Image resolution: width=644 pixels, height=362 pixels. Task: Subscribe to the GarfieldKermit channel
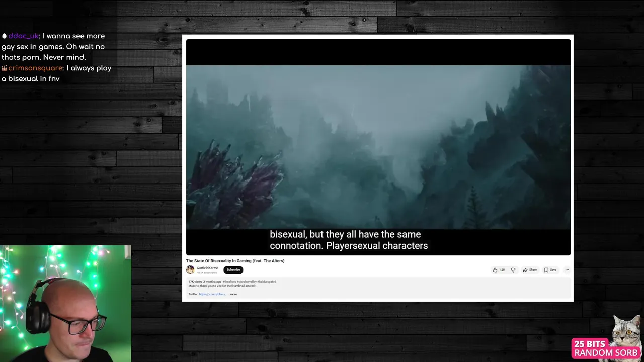(x=233, y=270)
